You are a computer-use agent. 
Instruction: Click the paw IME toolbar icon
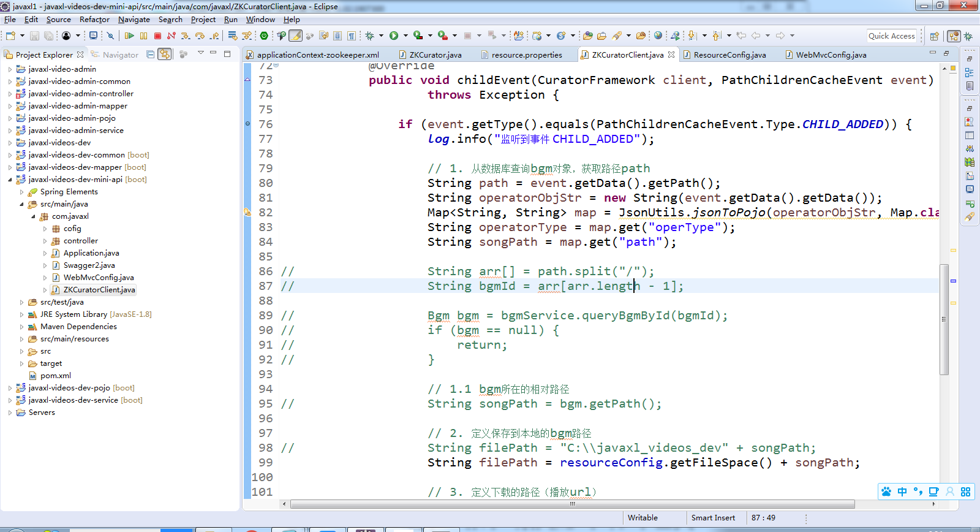click(x=886, y=492)
